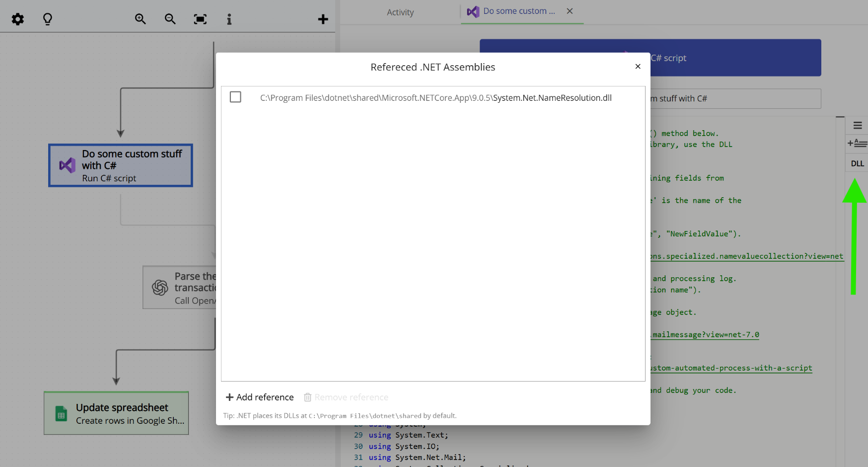Screen dimensions: 868x467
Task: Close the Referenced .NET Assemblies dialog
Action: (x=638, y=66)
